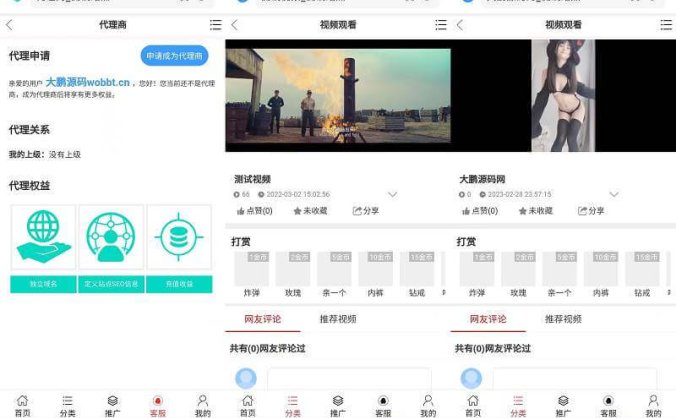
Task: Send 炸弹 gift on 测试视频 screen
Action: 251,275
